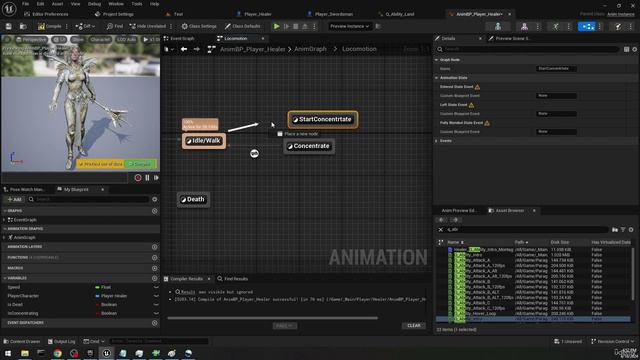
Task: Toggle visibility eye for Is Dead variable
Action: 156,304
